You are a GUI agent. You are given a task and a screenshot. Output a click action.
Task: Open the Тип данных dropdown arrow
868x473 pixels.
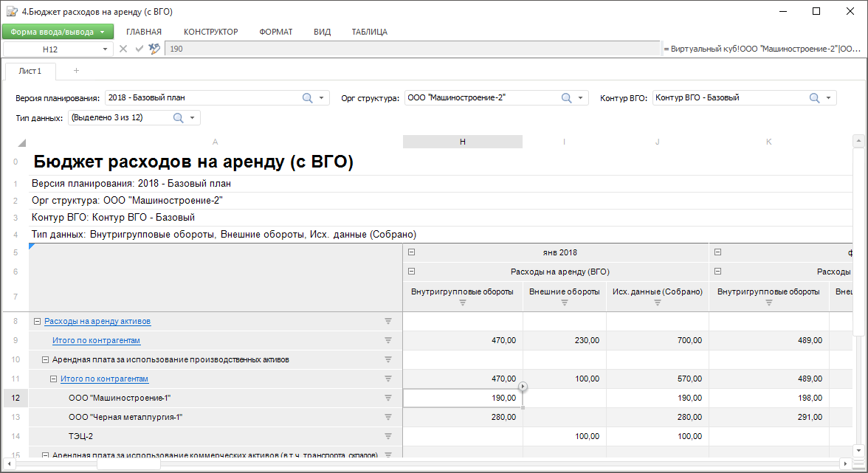click(x=193, y=118)
